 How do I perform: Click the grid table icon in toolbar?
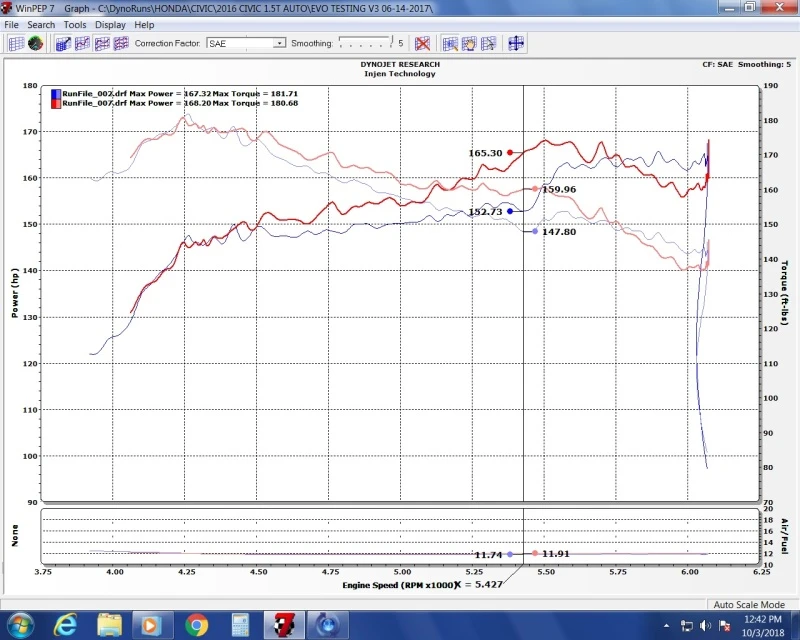16,44
